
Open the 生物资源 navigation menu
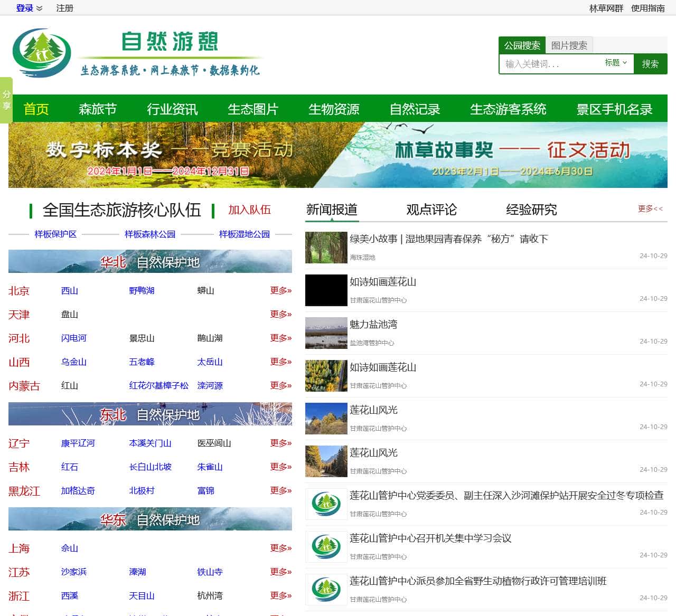coord(334,109)
